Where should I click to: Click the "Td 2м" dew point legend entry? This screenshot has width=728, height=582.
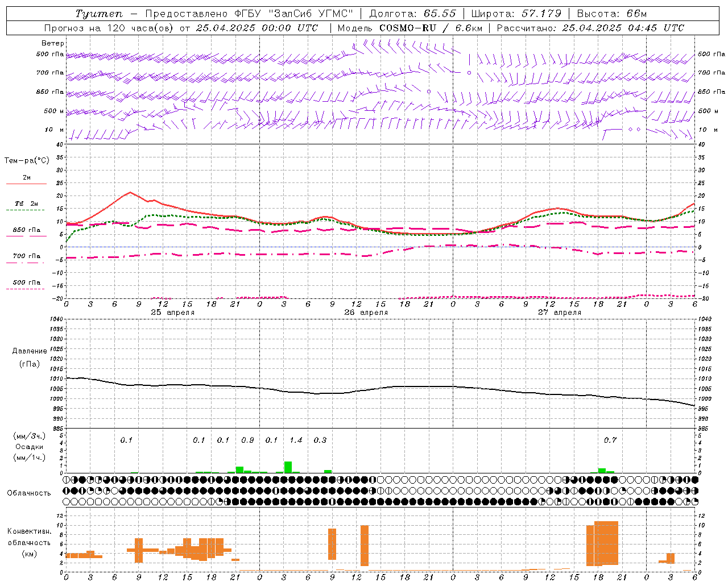[27, 203]
